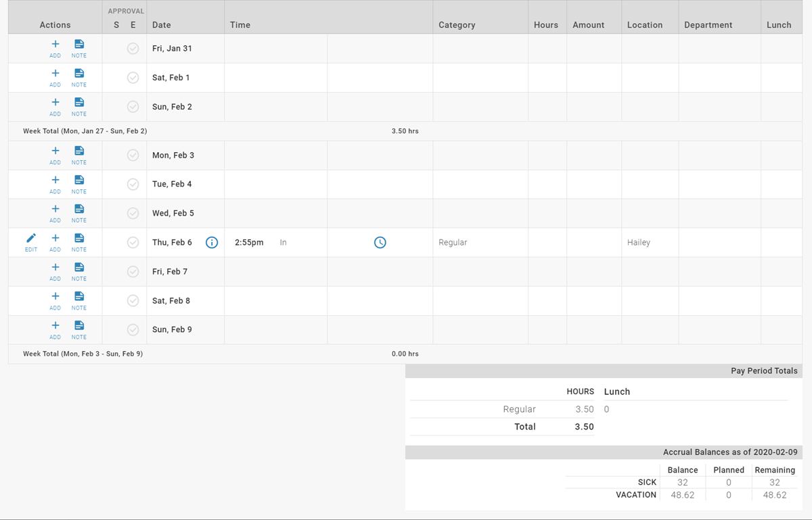Viewport: 812px width, 520px height.
Task: Click the 2:55pm time entry field
Action: 248,242
